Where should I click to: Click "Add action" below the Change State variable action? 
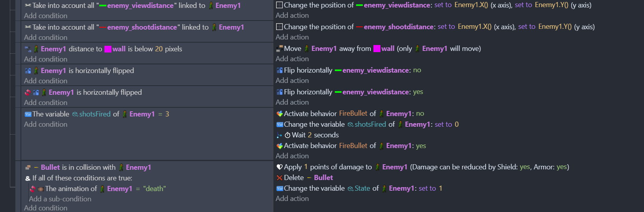[292, 199]
